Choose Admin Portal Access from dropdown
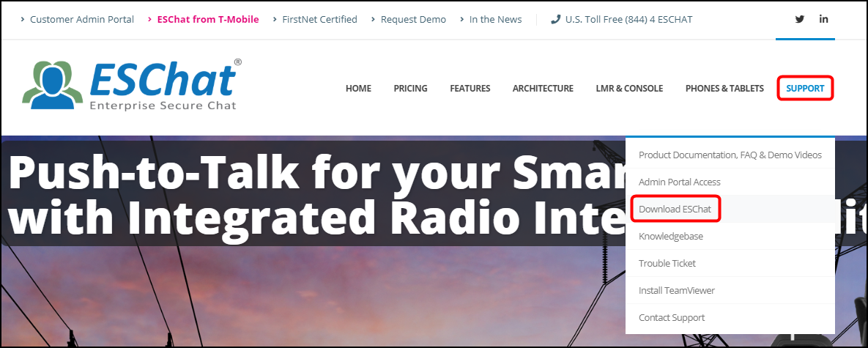The width and height of the screenshot is (868, 348). (x=730, y=182)
